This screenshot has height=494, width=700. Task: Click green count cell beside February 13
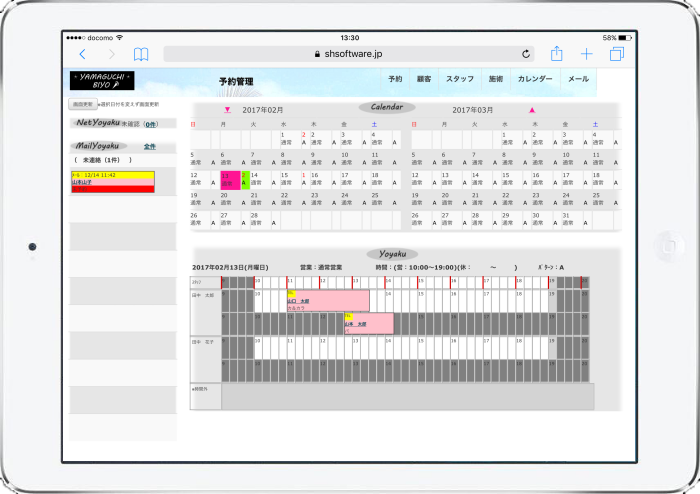click(x=245, y=180)
